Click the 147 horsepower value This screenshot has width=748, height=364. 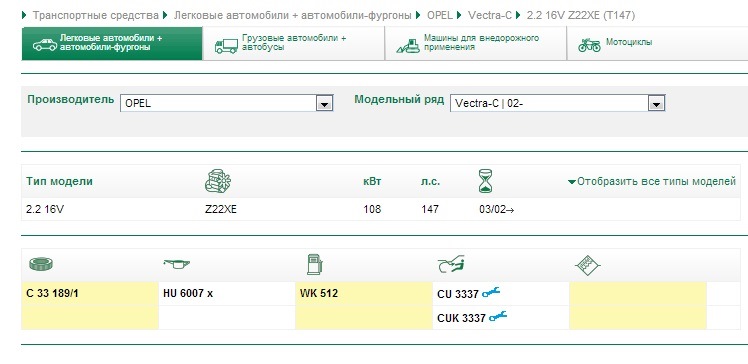point(430,209)
